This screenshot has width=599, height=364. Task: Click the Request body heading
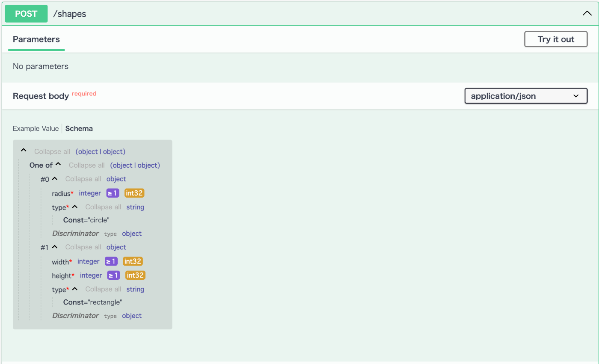(41, 96)
